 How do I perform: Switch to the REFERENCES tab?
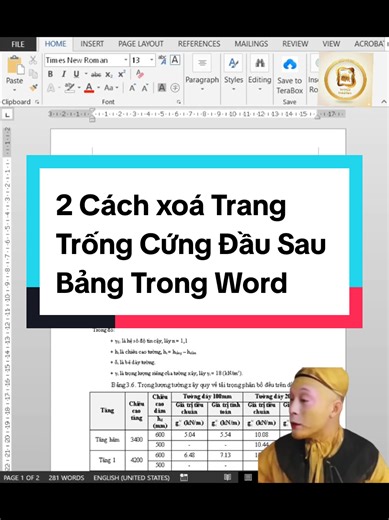coord(199,44)
